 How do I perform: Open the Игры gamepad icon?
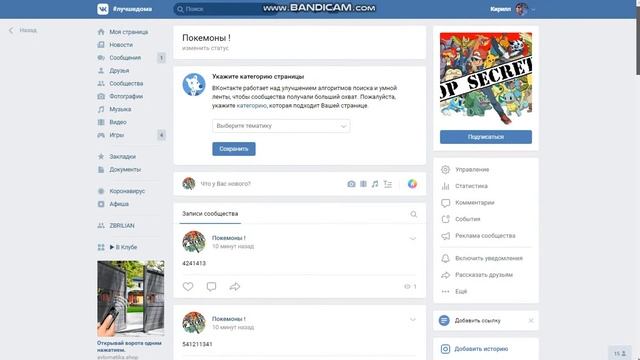pos(101,135)
